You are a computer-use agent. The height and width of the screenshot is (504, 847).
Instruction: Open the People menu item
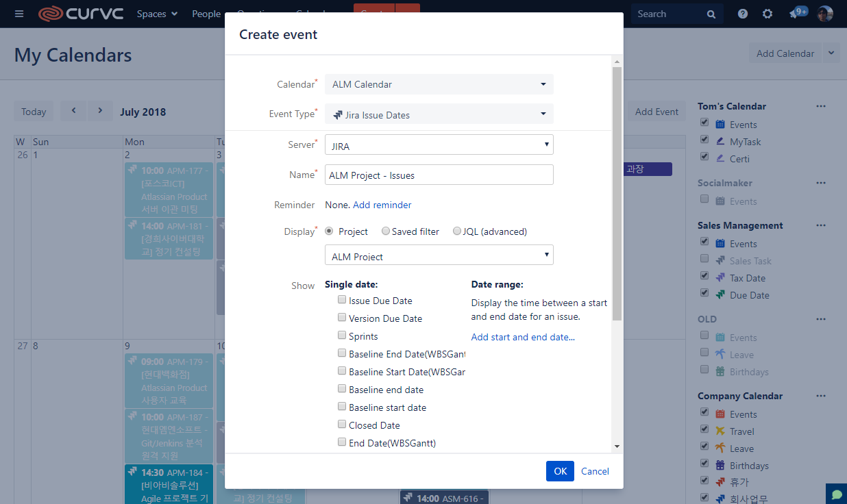pyautogui.click(x=206, y=14)
